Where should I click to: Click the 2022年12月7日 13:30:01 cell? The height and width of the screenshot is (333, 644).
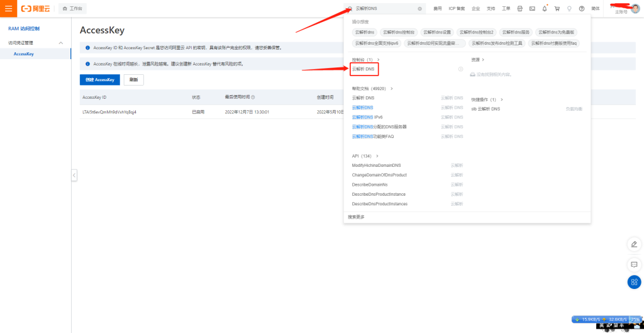[247, 112]
